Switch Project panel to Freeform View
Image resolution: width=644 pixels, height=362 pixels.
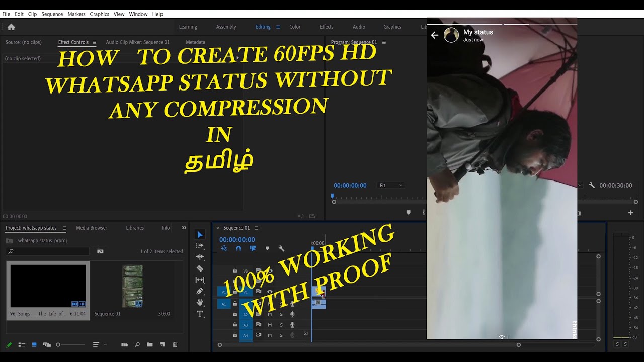click(x=47, y=344)
